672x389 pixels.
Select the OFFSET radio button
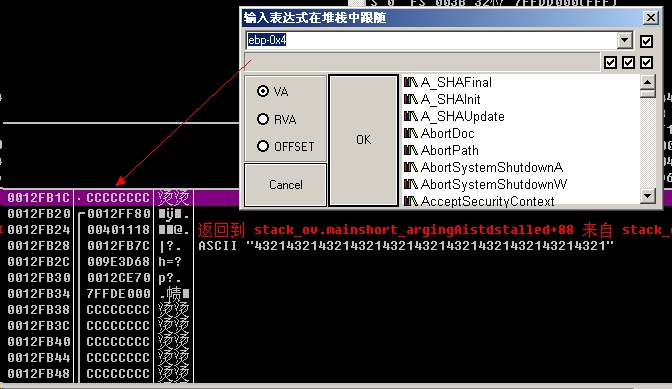(263, 147)
